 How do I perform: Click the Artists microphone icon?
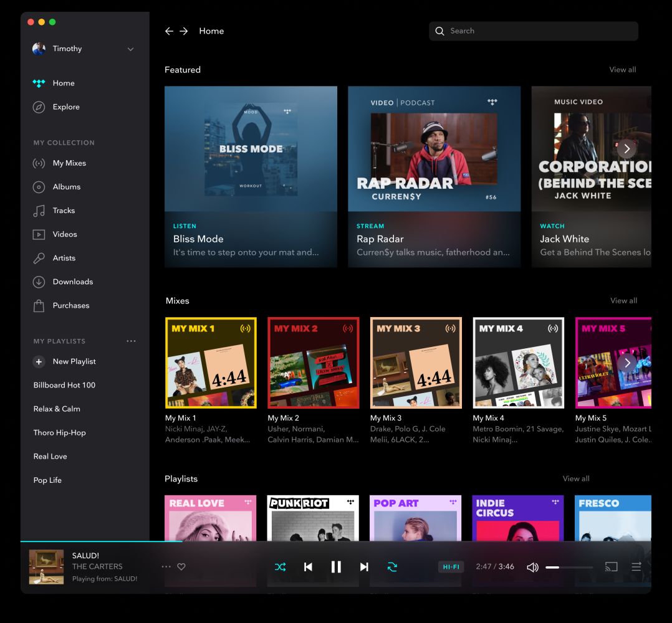click(x=39, y=258)
